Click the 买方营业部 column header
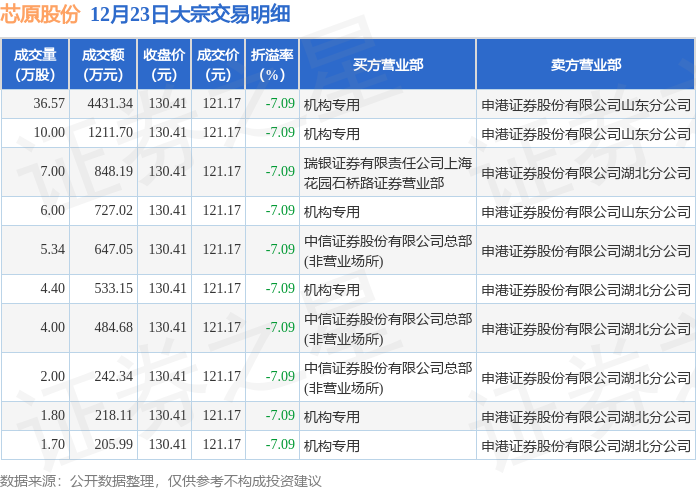 pos(388,64)
